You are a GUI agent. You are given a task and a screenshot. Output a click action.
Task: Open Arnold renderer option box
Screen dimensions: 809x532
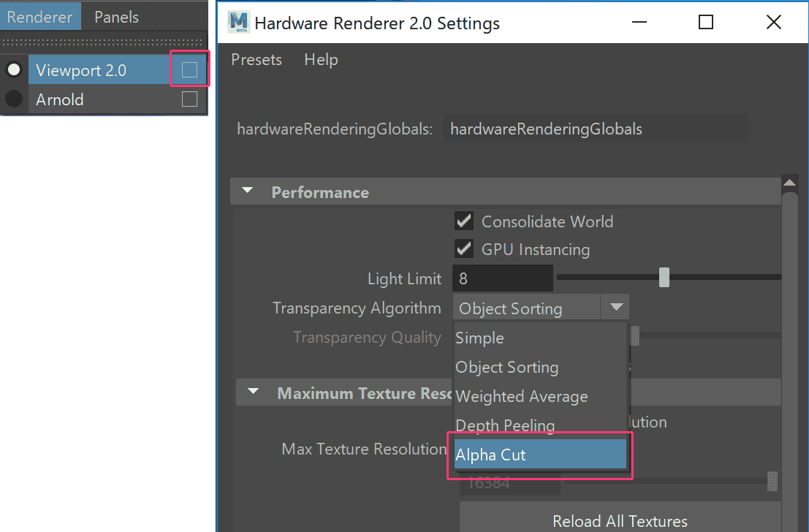point(189,99)
